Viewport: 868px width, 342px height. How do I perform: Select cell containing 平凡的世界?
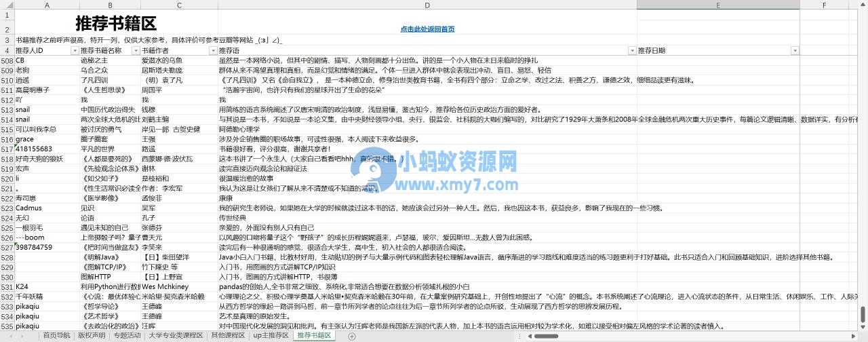point(110,149)
